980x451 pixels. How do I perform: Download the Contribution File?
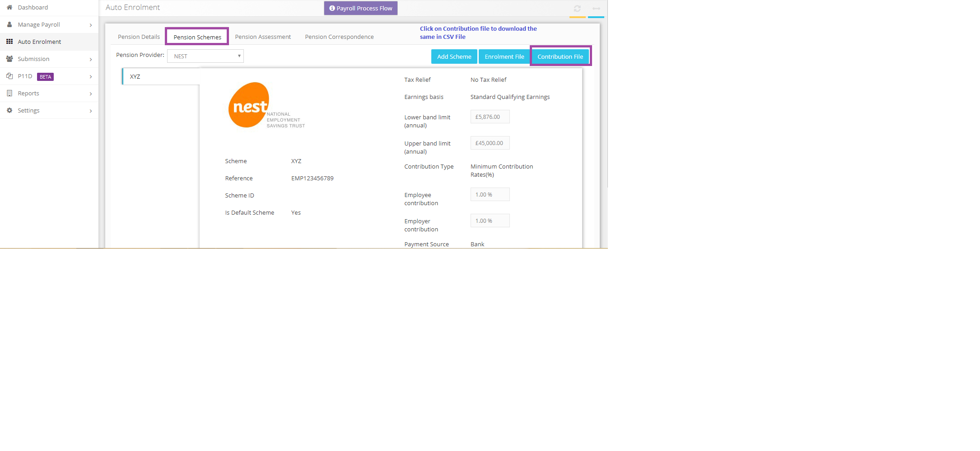tap(560, 56)
